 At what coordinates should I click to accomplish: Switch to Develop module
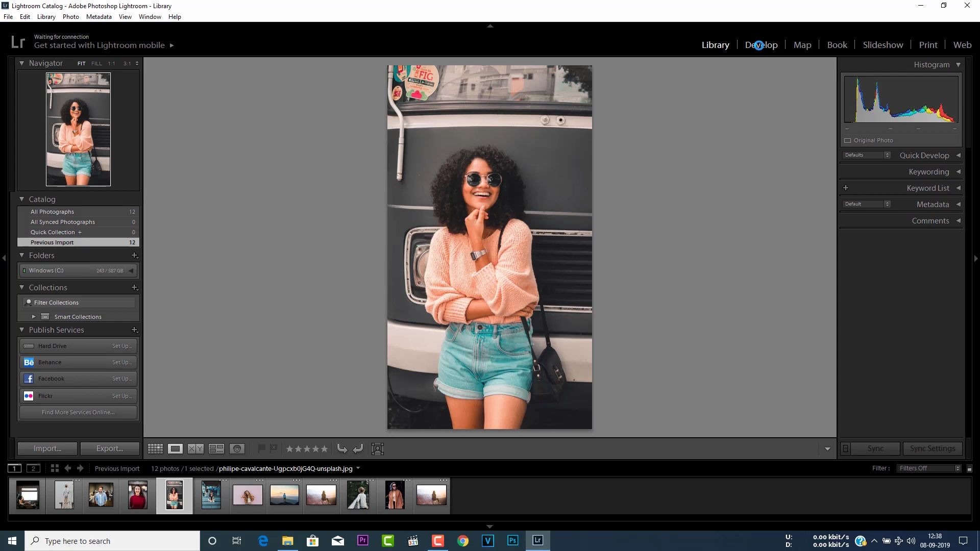pyautogui.click(x=761, y=45)
